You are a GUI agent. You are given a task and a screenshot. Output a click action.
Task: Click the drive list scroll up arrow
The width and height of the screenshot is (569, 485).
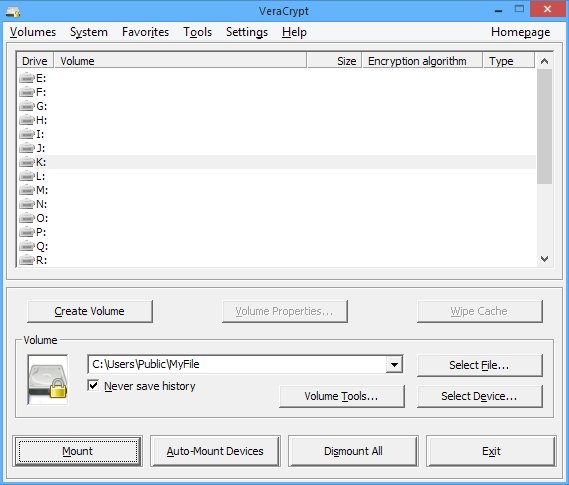(544, 61)
